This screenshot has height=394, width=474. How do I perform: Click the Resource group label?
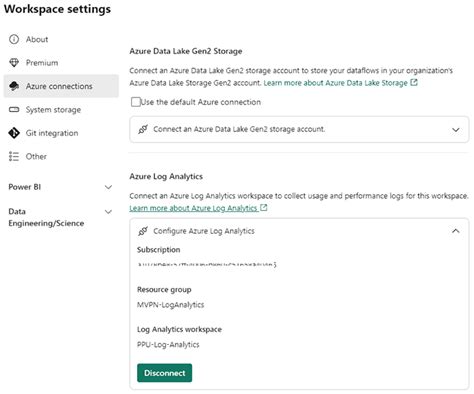[164, 289]
